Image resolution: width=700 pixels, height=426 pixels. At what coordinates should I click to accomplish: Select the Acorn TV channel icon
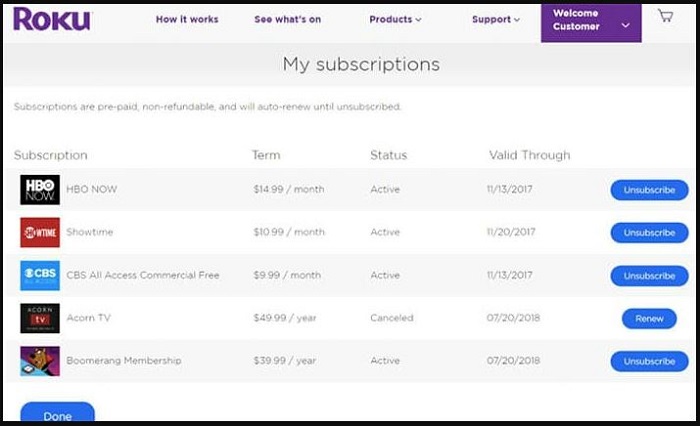click(x=40, y=318)
